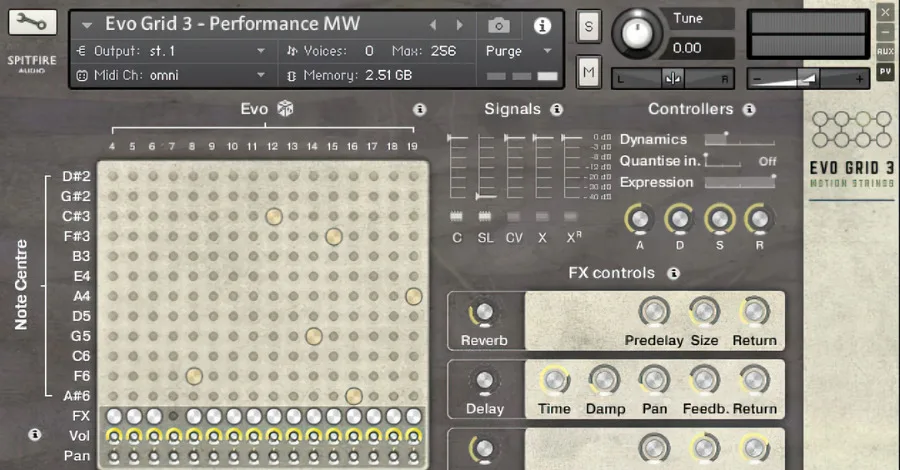Open the wrench instrument options

pyautogui.click(x=32, y=22)
